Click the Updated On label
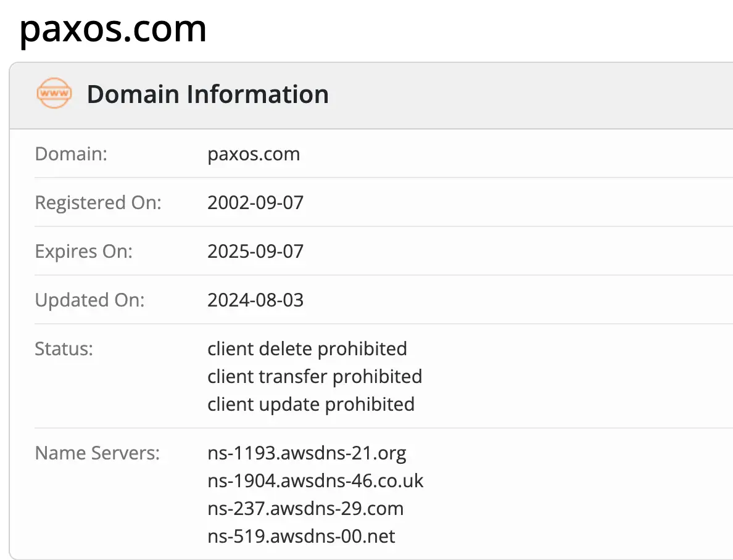The image size is (733, 560). pos(89,300)
